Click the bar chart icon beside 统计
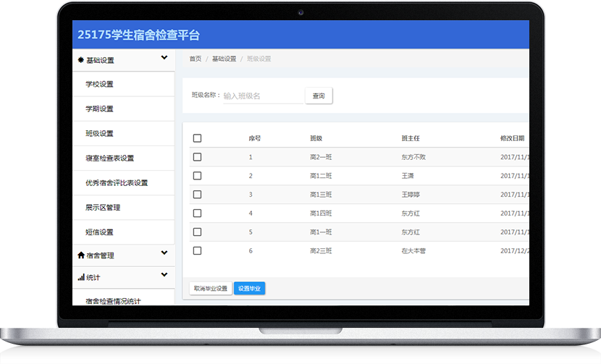The width and height of the screenshot is (601, 364). point(81,277)
